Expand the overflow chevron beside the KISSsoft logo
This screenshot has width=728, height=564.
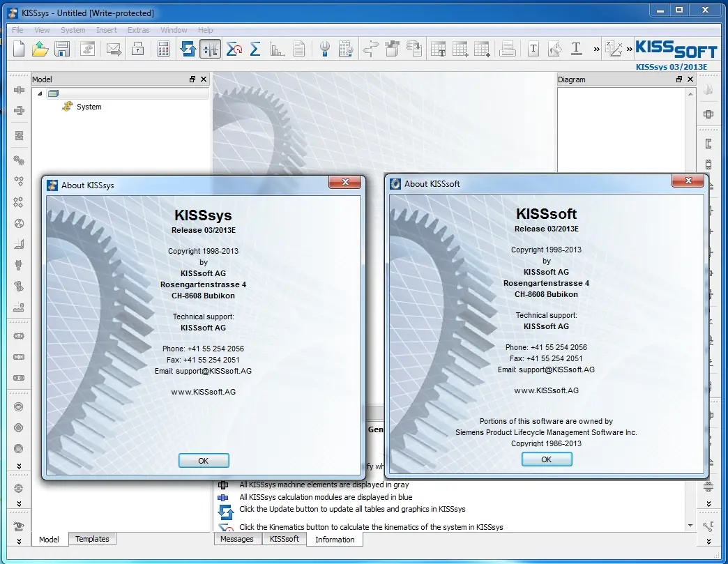[x=629, y=49]
